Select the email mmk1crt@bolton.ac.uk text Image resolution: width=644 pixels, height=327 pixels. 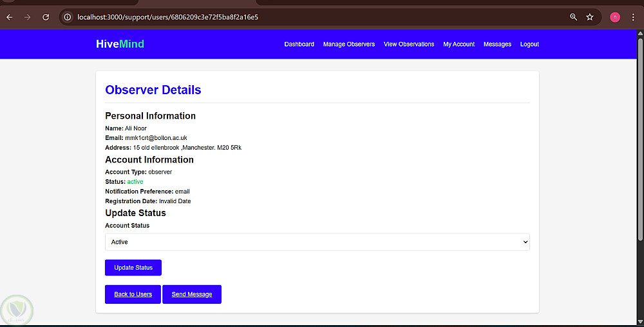(x=156, y=138)
